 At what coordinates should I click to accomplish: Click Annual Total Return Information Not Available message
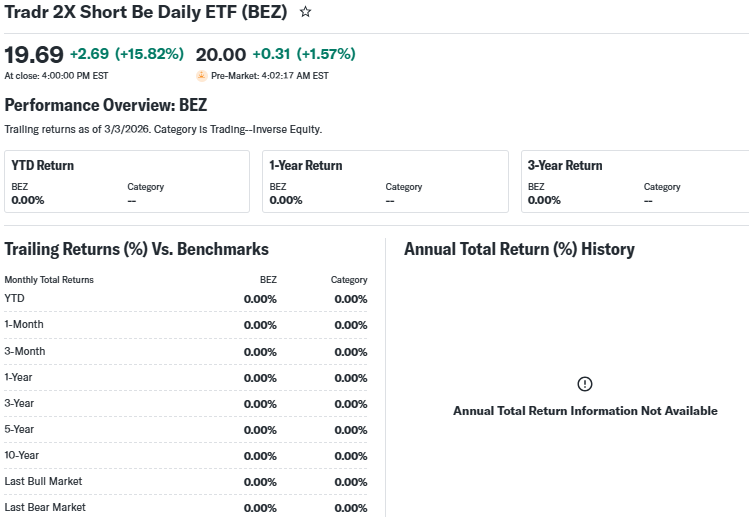click(x=585, y=411)
